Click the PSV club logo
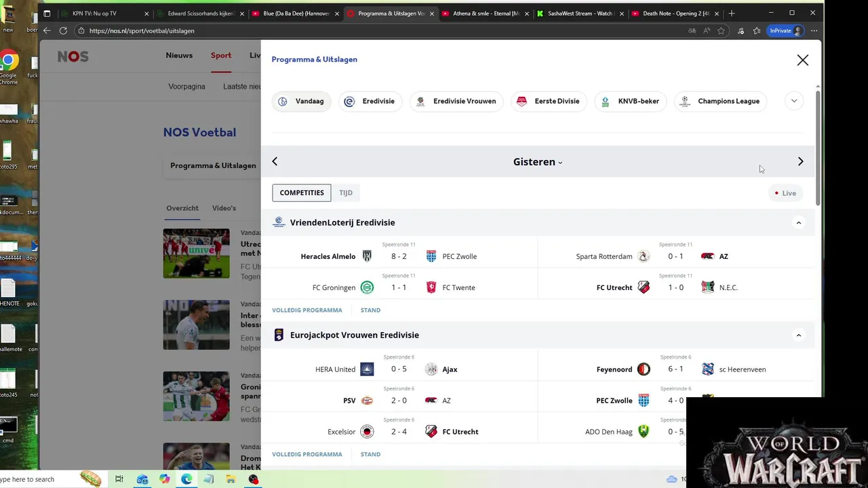Viewport: 868px width, 488px height. (x=367, y=401)
